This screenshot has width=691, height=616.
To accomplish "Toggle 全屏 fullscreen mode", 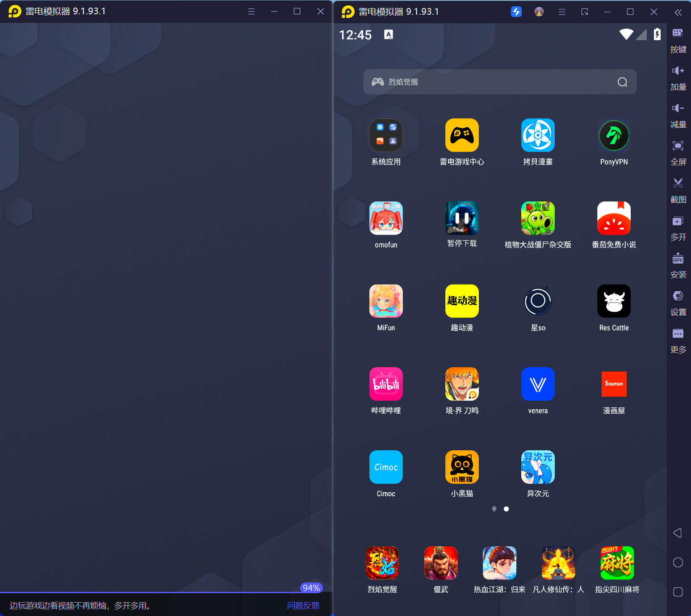I will 678,146.
